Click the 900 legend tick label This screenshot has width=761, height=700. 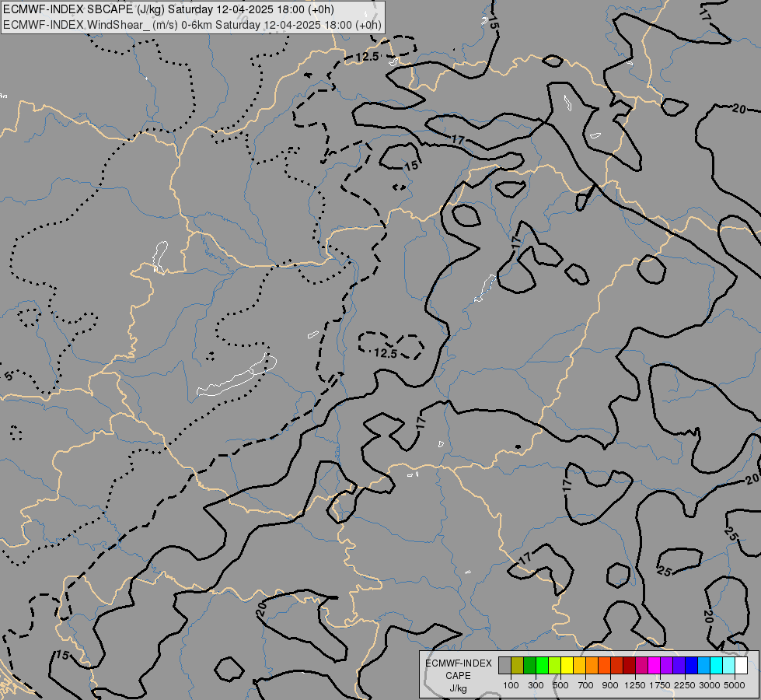pyautogui.click(x=610, y=685)
